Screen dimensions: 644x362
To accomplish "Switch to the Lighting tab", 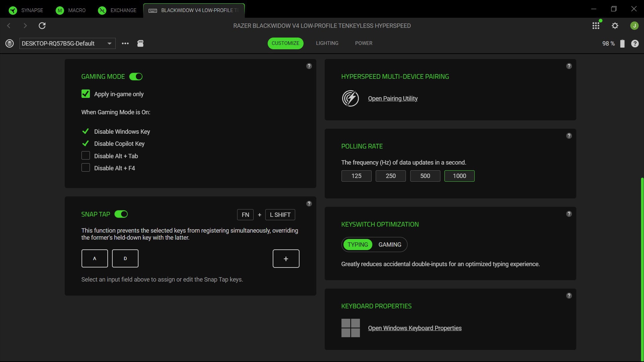I will (x=327, y=43).
